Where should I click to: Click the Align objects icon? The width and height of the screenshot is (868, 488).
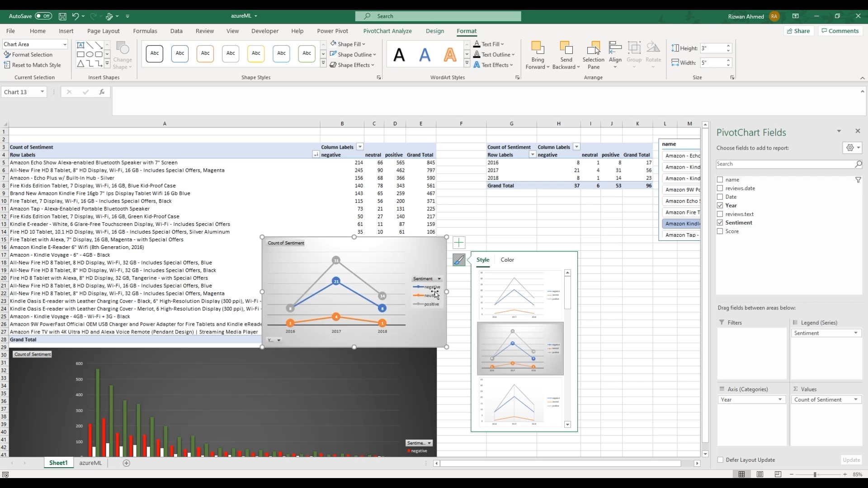[615, 48]
